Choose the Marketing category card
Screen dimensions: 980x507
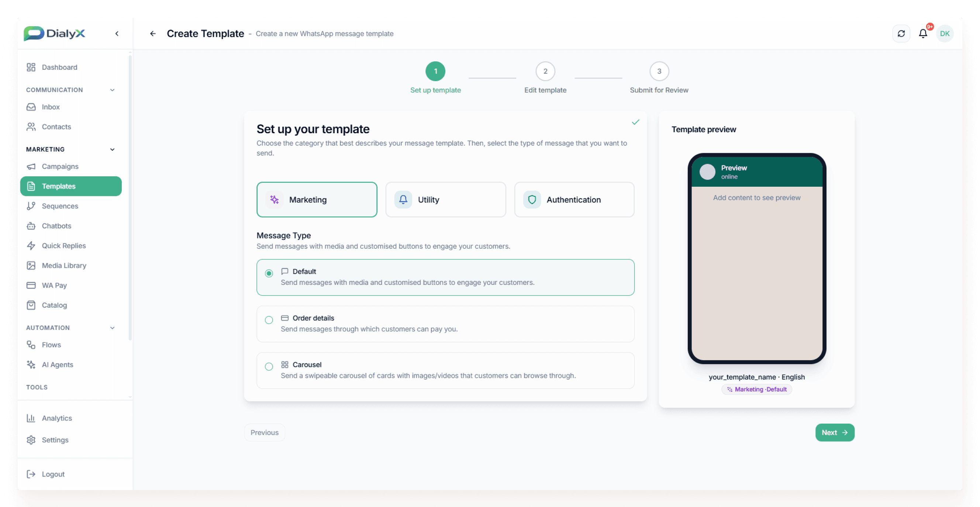[317, 199]
